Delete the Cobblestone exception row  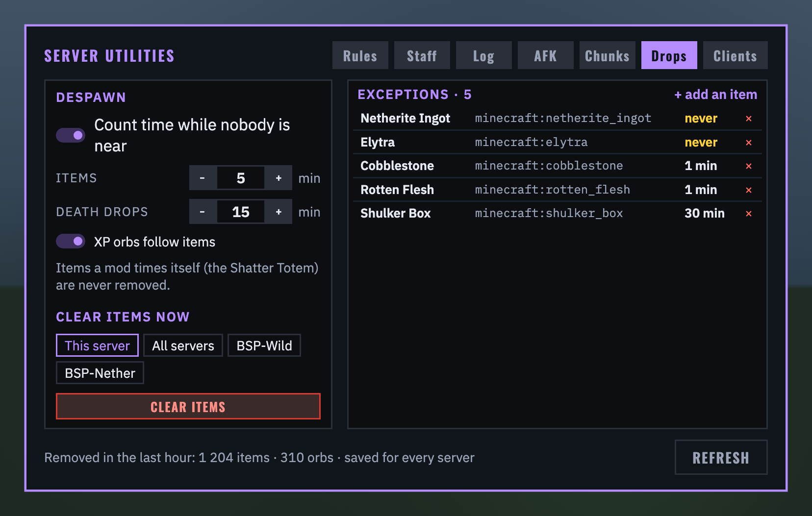pos(748,166)
